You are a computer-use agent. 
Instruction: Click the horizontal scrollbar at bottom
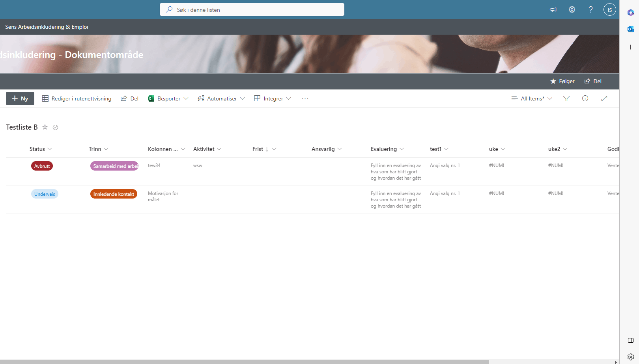pyautogui.click(x=245, y=362)
